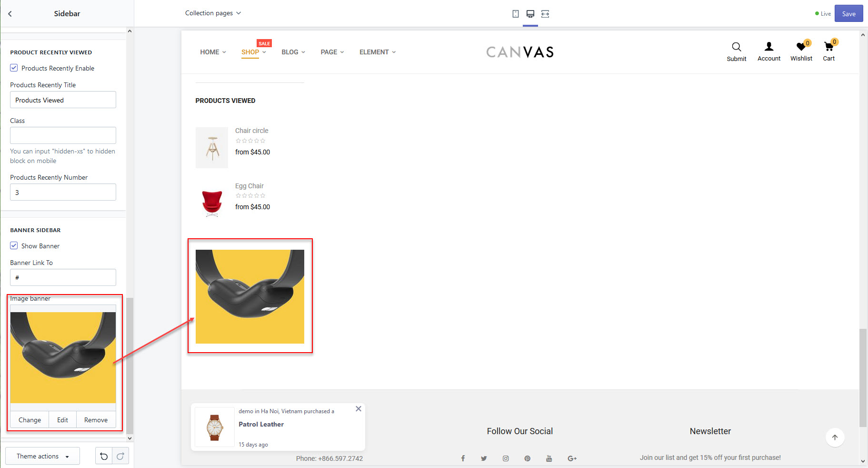Screen dimensions: 868x468
Task: Go back using the Sidebar back arrow
Action: coord(10,14)
